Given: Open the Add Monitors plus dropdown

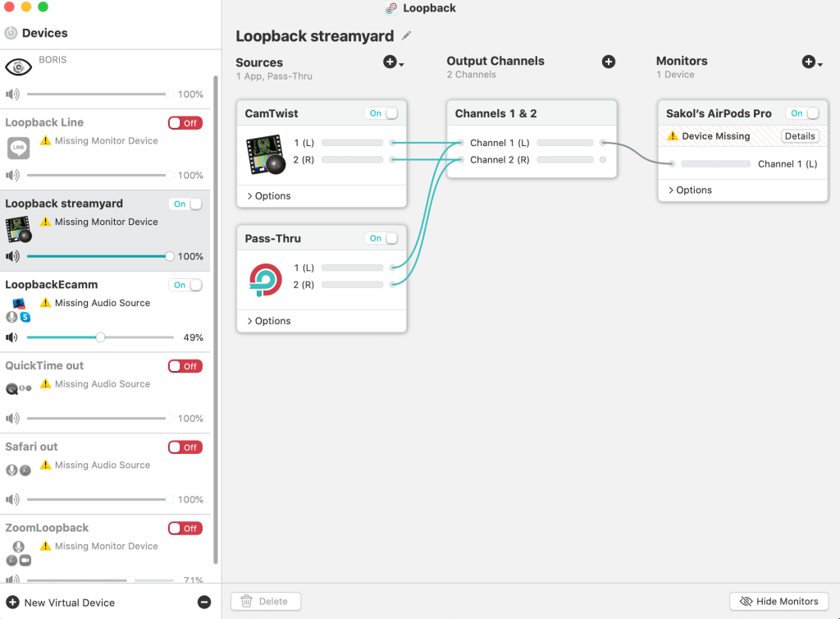Looking at the screenshot, I should coord(810,62).
